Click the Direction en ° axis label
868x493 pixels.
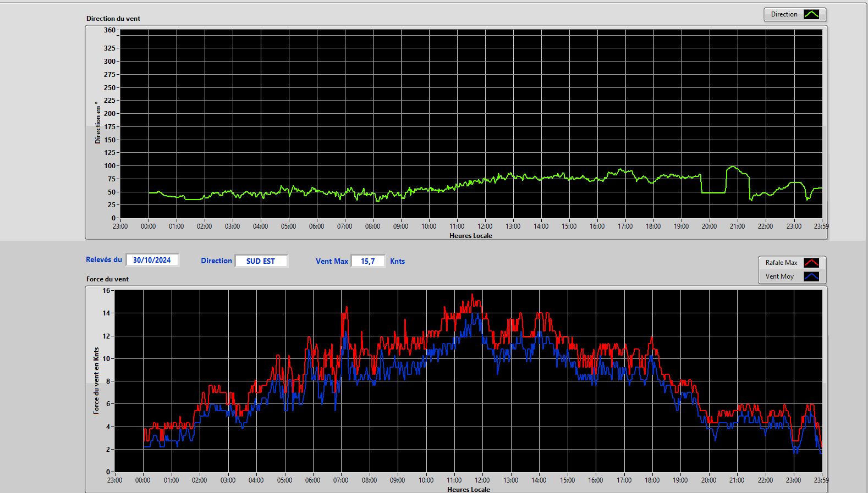pos(98,123)
